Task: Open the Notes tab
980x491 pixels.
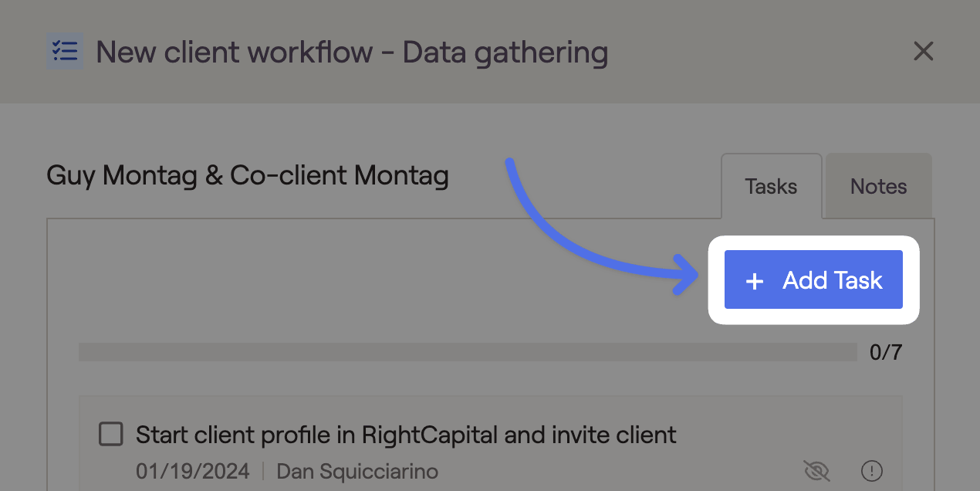Action: click(x=879, y=186)
